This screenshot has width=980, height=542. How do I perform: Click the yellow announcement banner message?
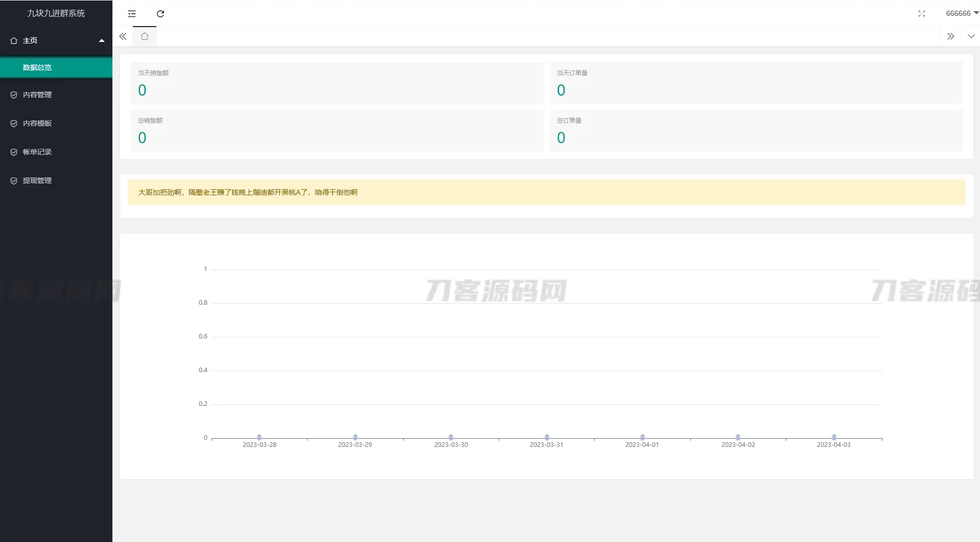(x=247, y=192)
